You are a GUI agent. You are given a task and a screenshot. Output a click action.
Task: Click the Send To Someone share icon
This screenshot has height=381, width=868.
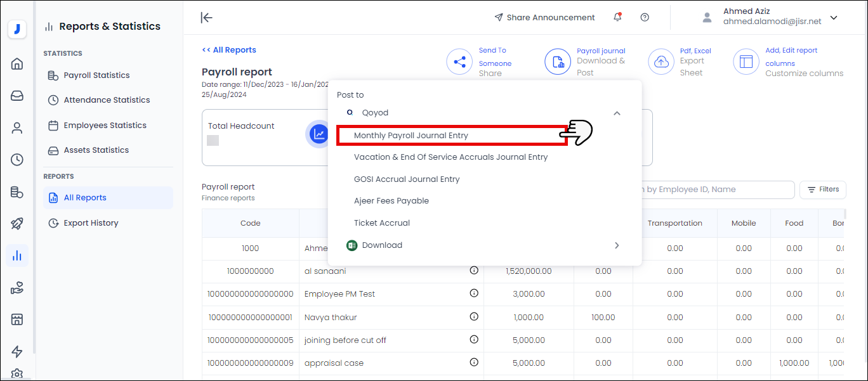coord(459,62)
